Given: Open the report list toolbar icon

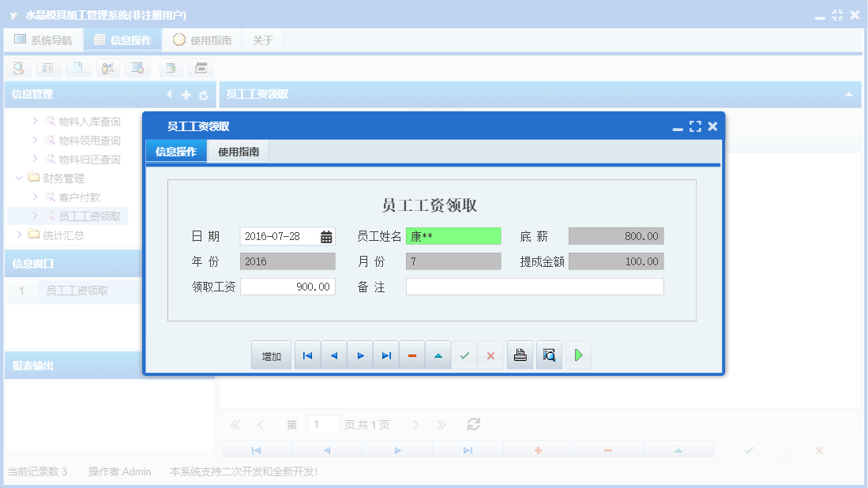Looking at the screenshot, I should (x=48, y=68).
